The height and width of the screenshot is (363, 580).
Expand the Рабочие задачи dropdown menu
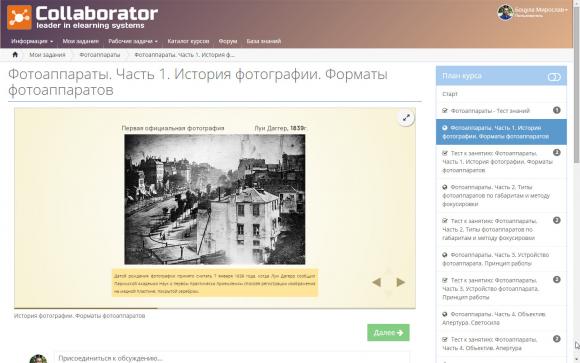133,41
